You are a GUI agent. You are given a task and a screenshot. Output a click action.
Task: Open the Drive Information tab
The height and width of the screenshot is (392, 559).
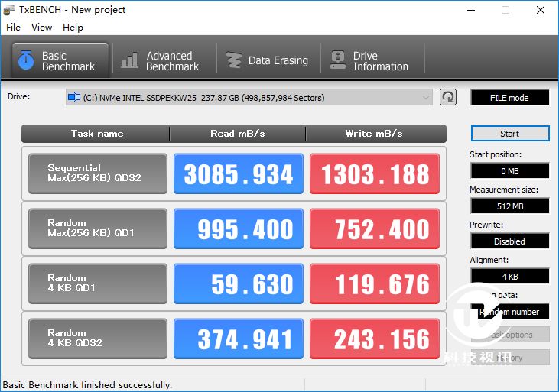[372, 60]
